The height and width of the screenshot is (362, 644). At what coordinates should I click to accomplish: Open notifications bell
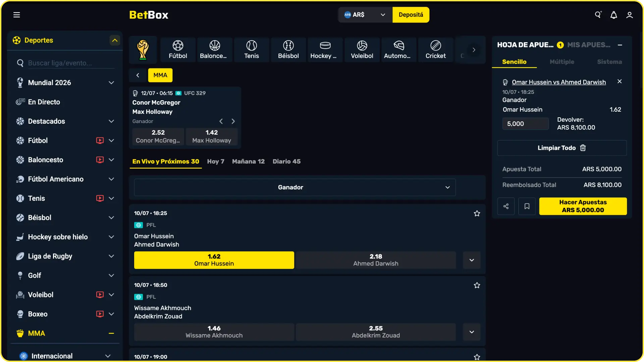click(x=613, y=15)
